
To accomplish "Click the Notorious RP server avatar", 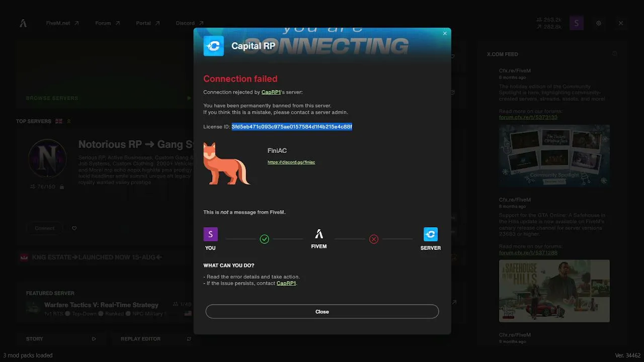I will 47,158.
